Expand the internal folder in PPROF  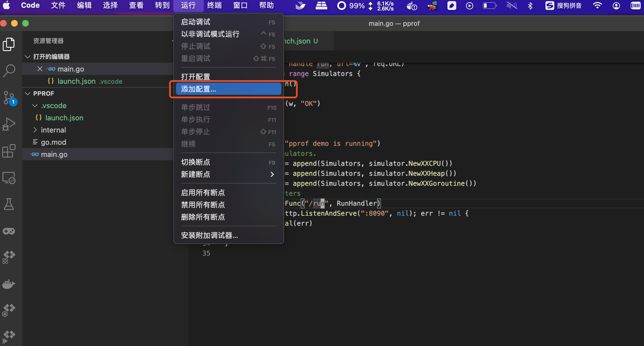pos(35,130)
